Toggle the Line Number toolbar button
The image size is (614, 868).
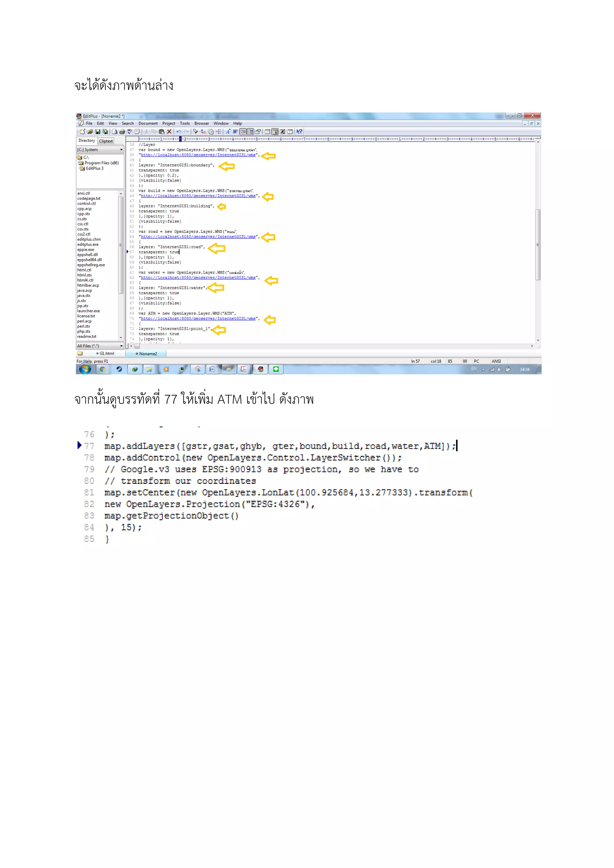(x=251, y=132)
